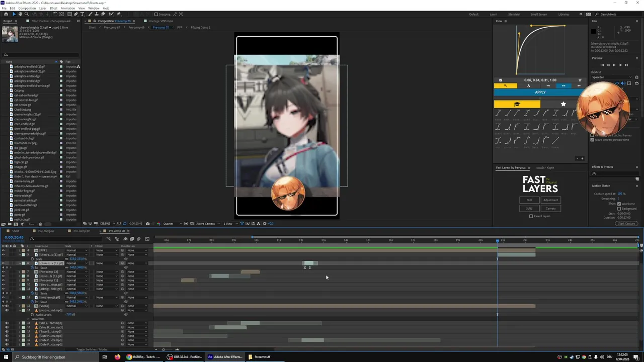Click the Home icon in toolbar

coord(6,14)
